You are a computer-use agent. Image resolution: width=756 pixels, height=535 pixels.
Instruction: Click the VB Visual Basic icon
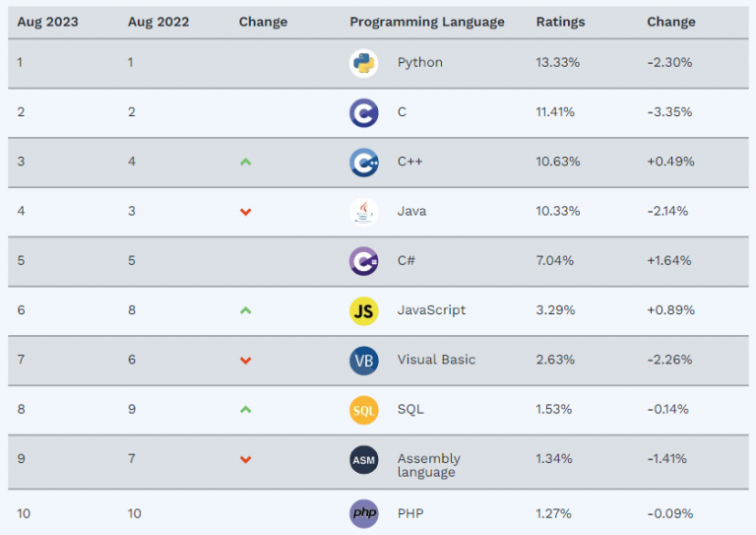tap(363, 360)
